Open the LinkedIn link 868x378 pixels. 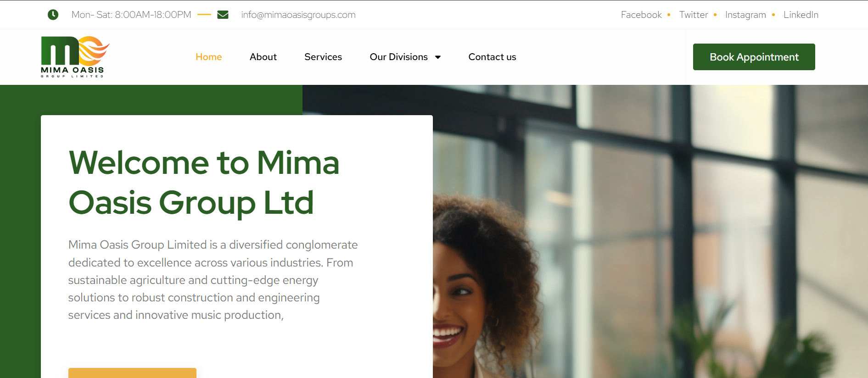801,15
